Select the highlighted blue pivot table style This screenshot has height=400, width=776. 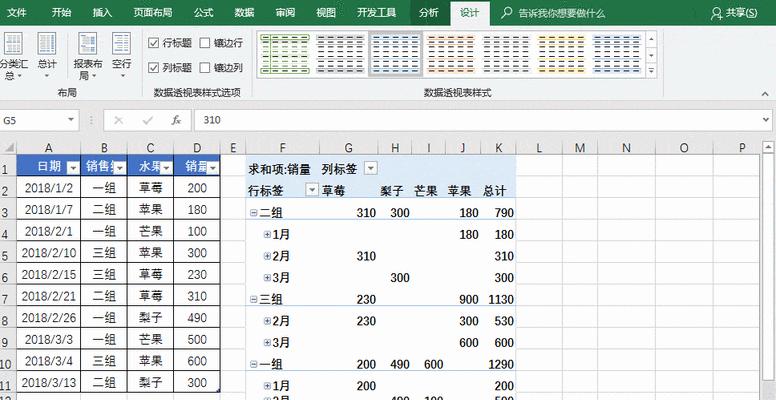click(x=395, y=54)
